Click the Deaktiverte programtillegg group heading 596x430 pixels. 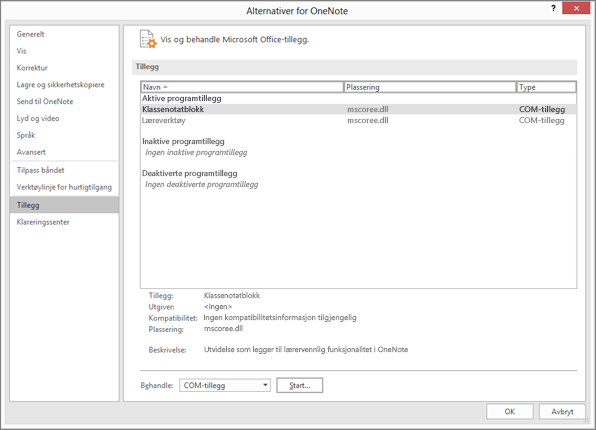[x=190, y=173]
